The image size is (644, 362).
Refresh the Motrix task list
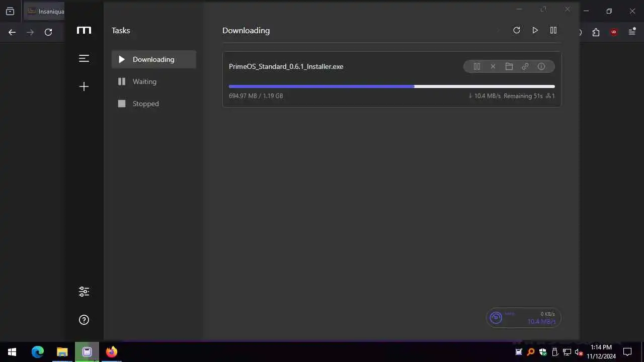click(516, 30)
